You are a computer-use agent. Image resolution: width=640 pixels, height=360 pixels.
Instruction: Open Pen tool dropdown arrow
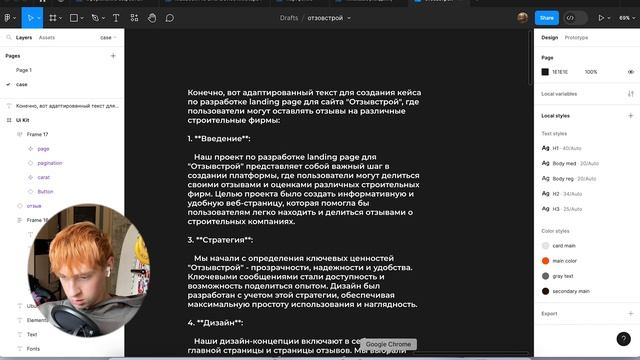pyautogui.click(x=103, y=18)
